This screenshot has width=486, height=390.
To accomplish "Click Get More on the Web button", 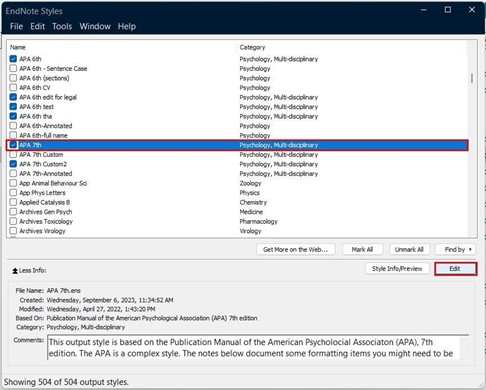I will click(x=296, y=249).
